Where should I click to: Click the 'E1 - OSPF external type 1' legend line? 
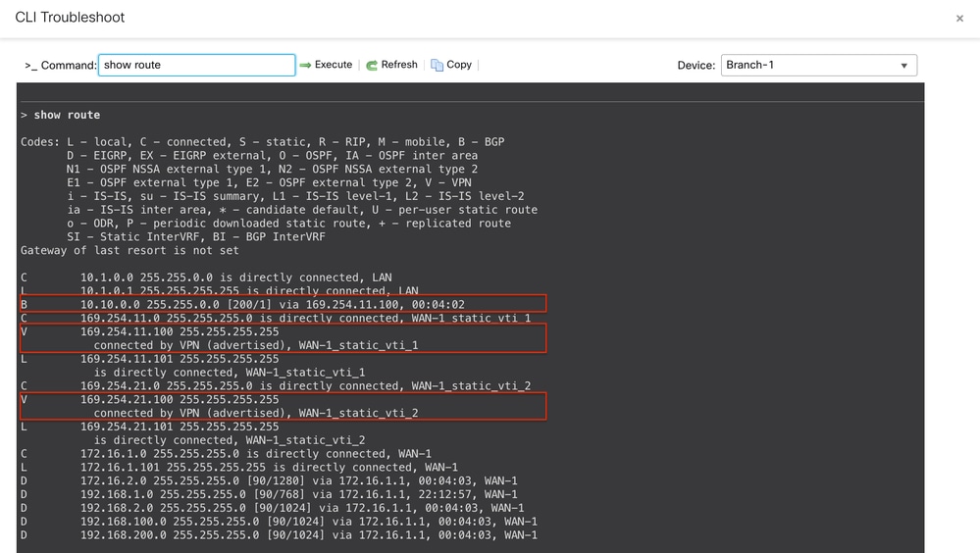click(269, 182)
